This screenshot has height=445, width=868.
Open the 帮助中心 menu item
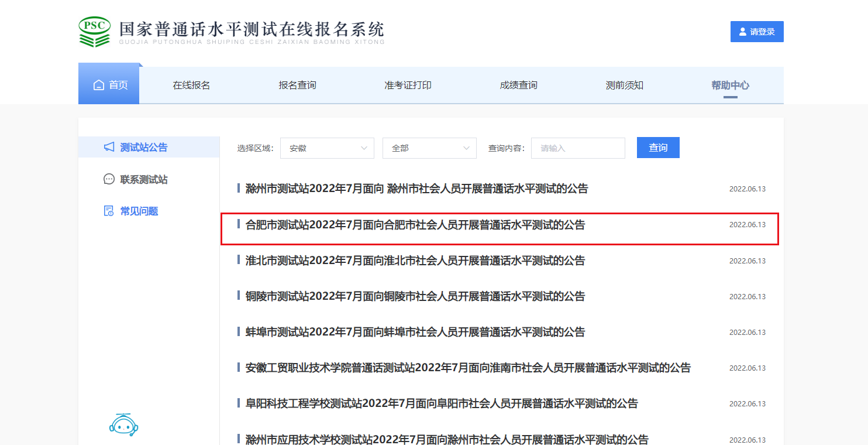(x=730, y=85)
